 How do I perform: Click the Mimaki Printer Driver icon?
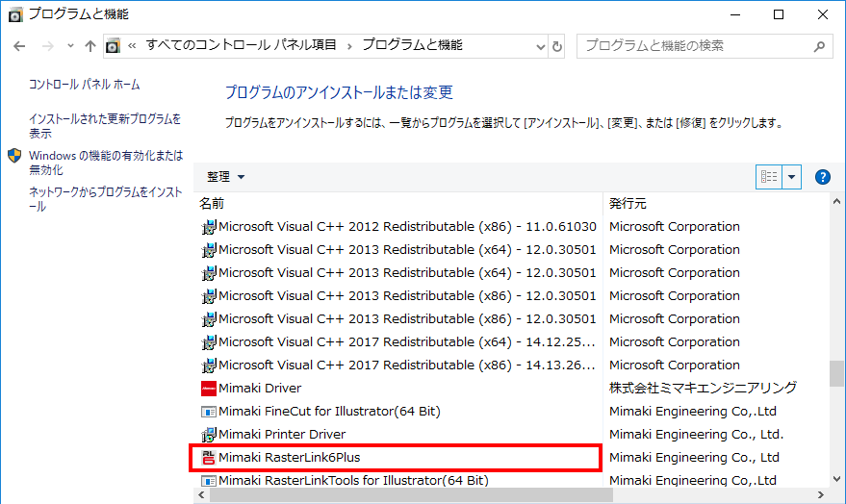208,435
